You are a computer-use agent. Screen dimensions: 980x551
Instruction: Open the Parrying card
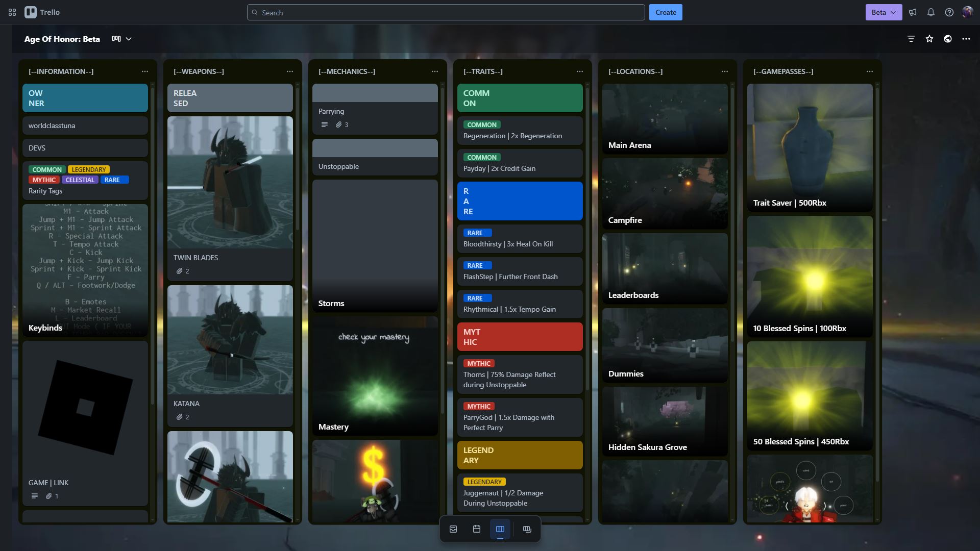[375, 109]
